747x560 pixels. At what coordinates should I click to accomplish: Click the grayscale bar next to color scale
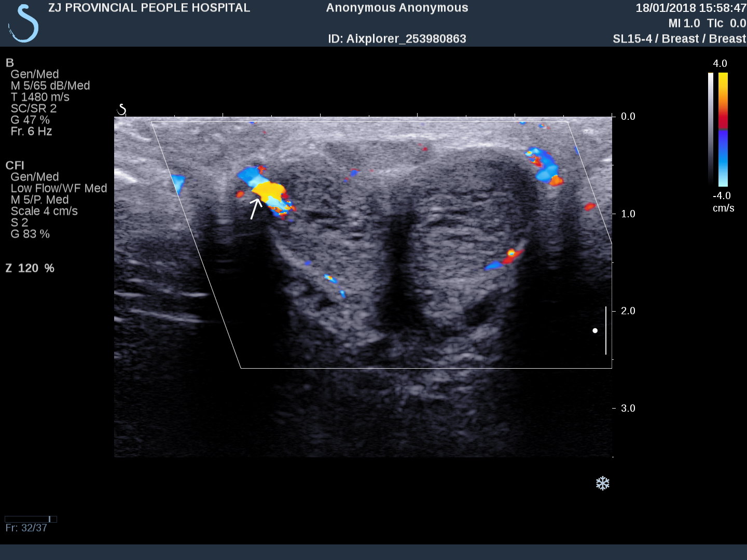point(711,130)
